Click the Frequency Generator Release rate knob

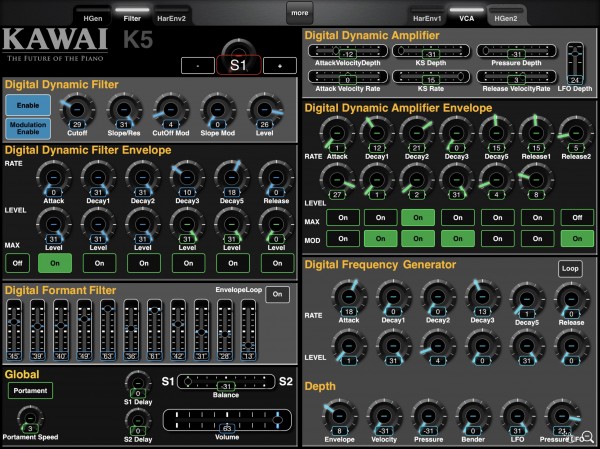[571, 299]
